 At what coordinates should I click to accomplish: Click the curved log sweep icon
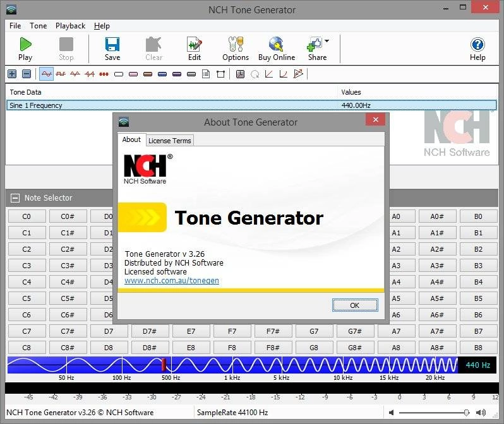[x=284, y=74]
